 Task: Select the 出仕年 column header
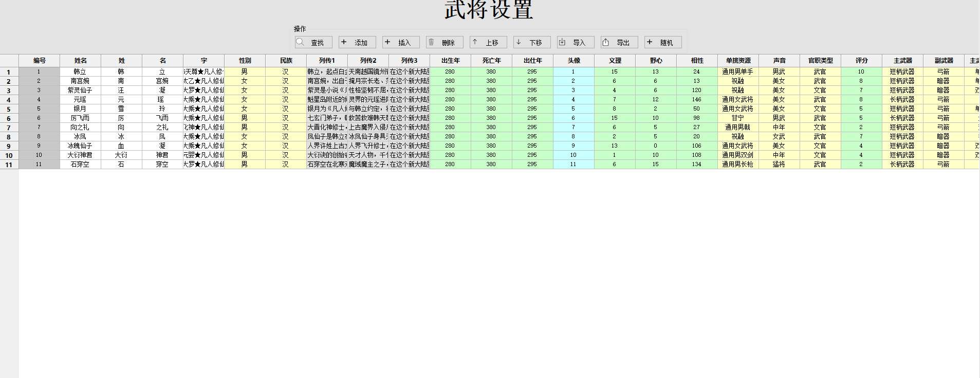point(533,61)
